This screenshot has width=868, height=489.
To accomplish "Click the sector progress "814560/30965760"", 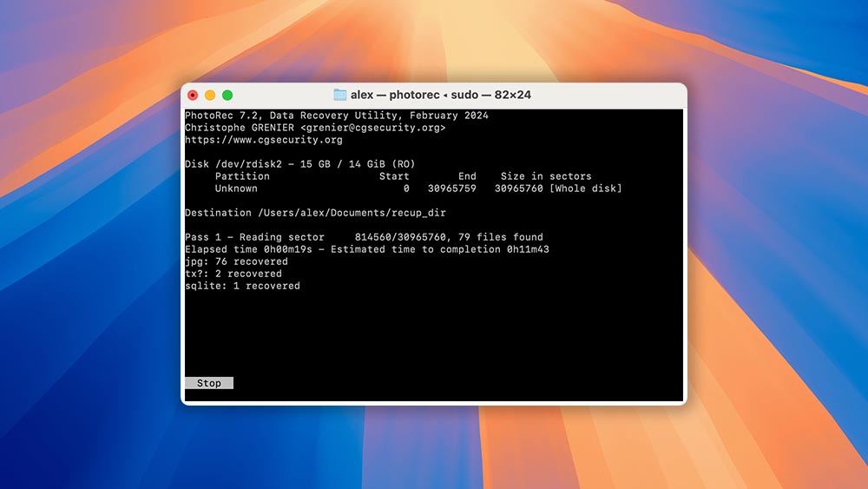I will (x=400, y=238).
